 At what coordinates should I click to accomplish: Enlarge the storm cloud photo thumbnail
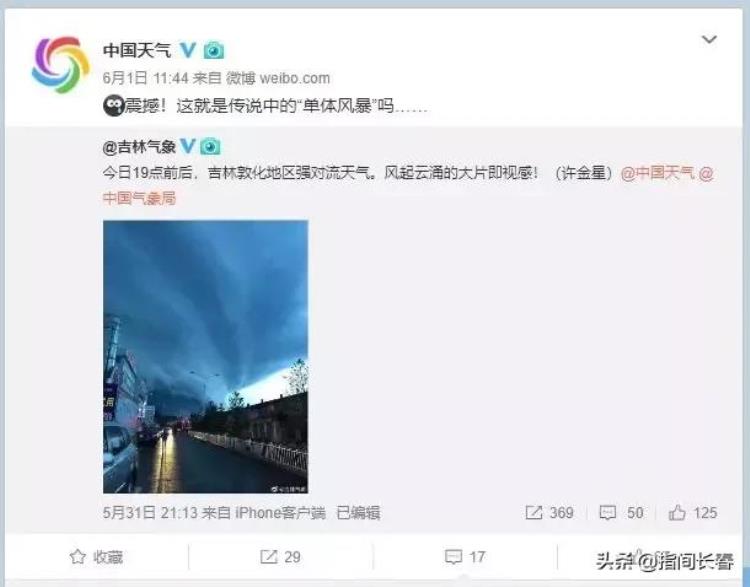206,356
